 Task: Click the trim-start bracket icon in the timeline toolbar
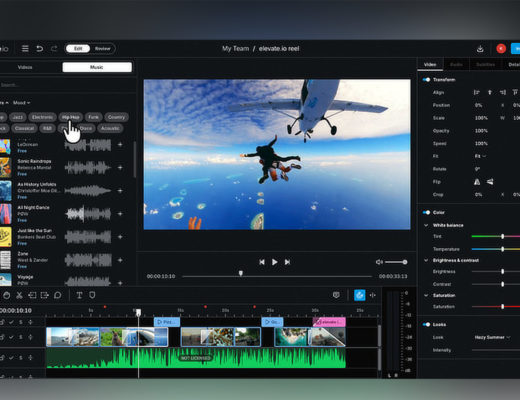coord(32,295)
